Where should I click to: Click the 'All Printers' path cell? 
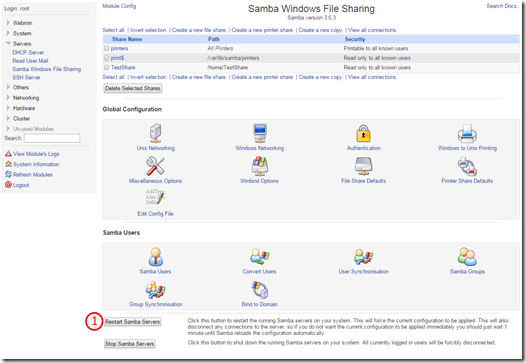220,48
